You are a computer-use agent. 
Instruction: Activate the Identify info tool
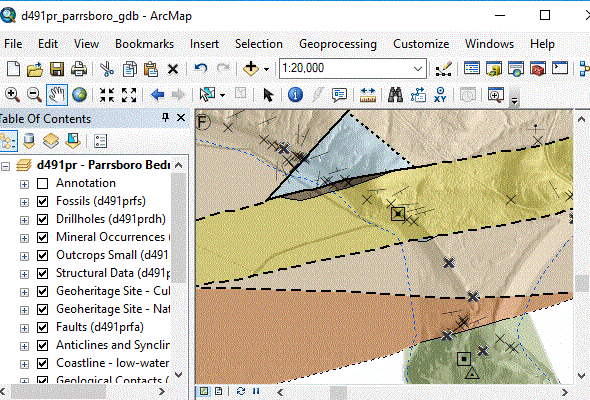295,95
